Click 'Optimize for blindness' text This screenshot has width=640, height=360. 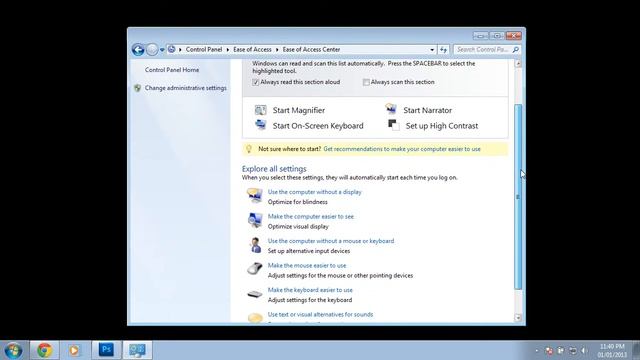(298, 202)
